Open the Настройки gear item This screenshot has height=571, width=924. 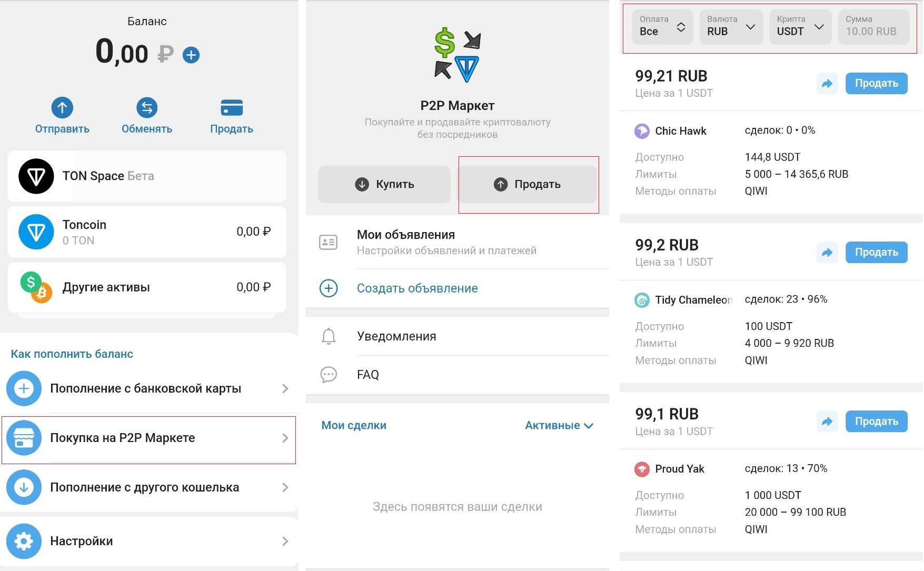(148, 541)
